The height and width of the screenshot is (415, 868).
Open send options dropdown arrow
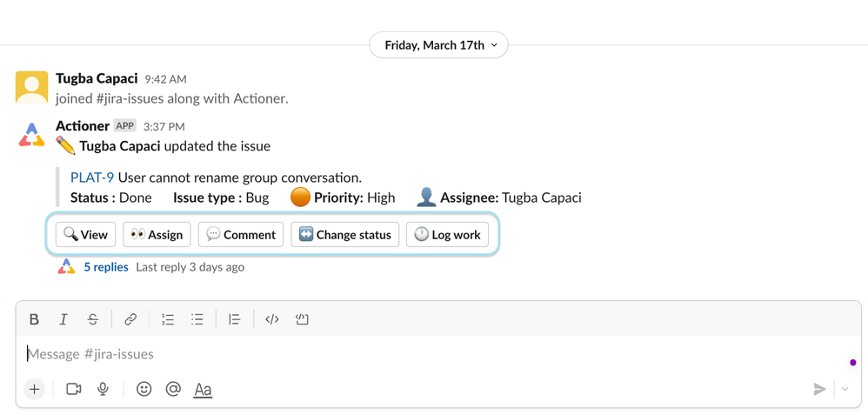click(845, 390)
